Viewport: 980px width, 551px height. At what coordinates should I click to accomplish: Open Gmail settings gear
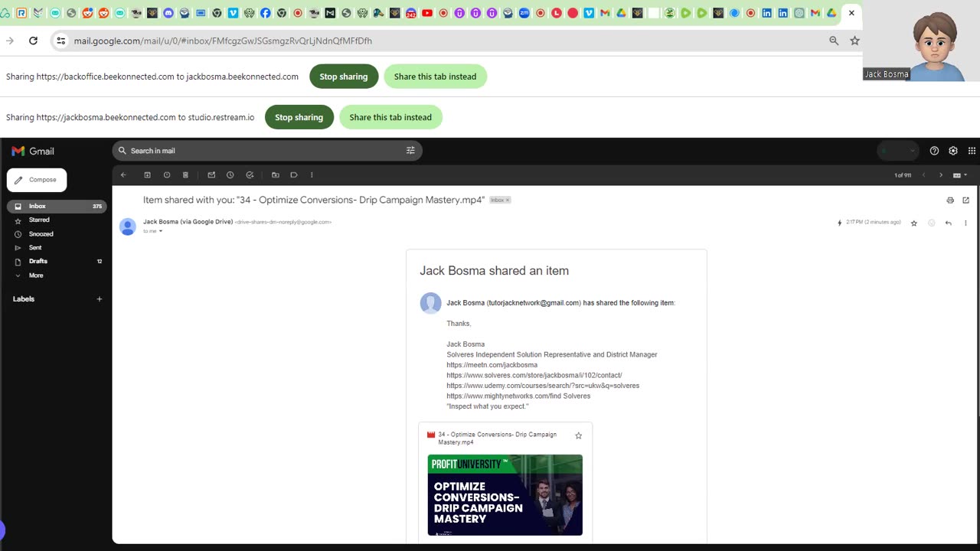coord(953,151)
